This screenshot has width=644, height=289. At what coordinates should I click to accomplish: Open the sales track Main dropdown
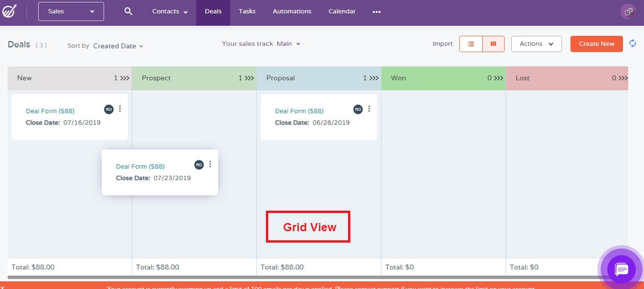(x=288, y=44)
